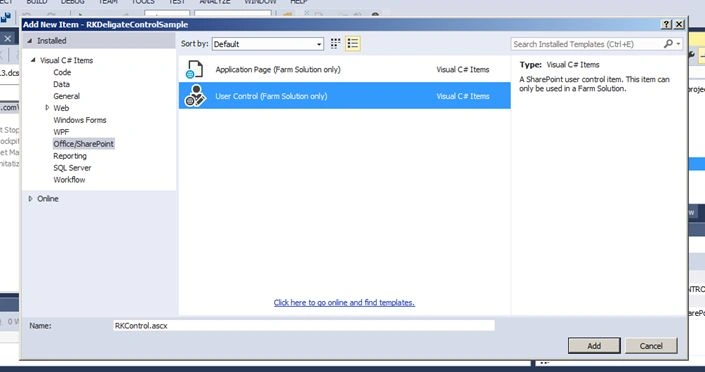Click Application Page (Farm Solution only) text

click(x=278, y=69)
